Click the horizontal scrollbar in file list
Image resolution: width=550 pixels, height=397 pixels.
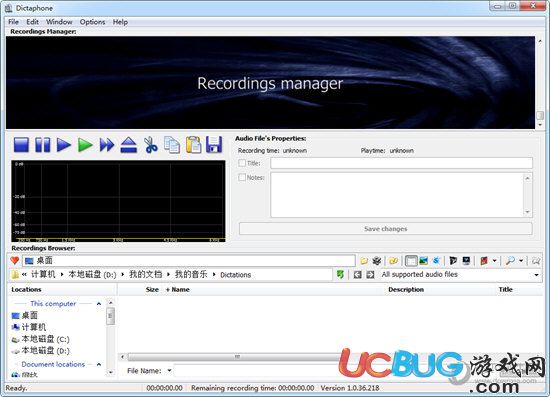[x=237, y=357]
